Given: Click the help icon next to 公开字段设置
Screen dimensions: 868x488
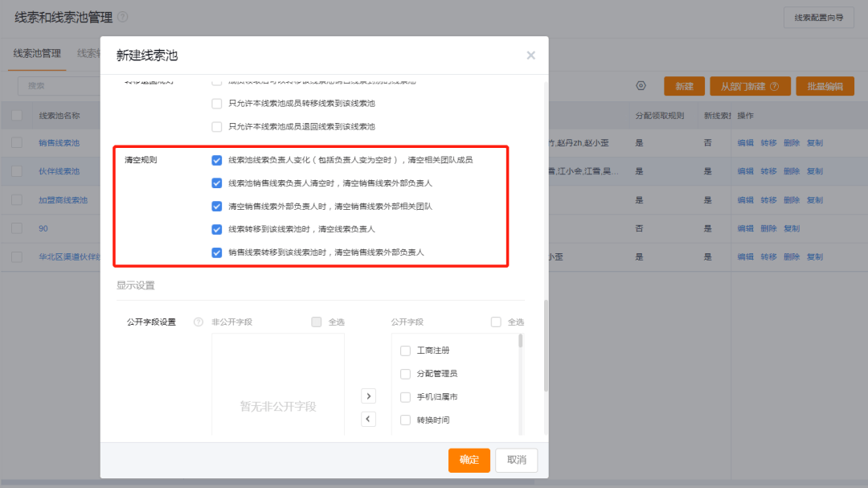Looking at the screenshot, I should click(199, 322).
